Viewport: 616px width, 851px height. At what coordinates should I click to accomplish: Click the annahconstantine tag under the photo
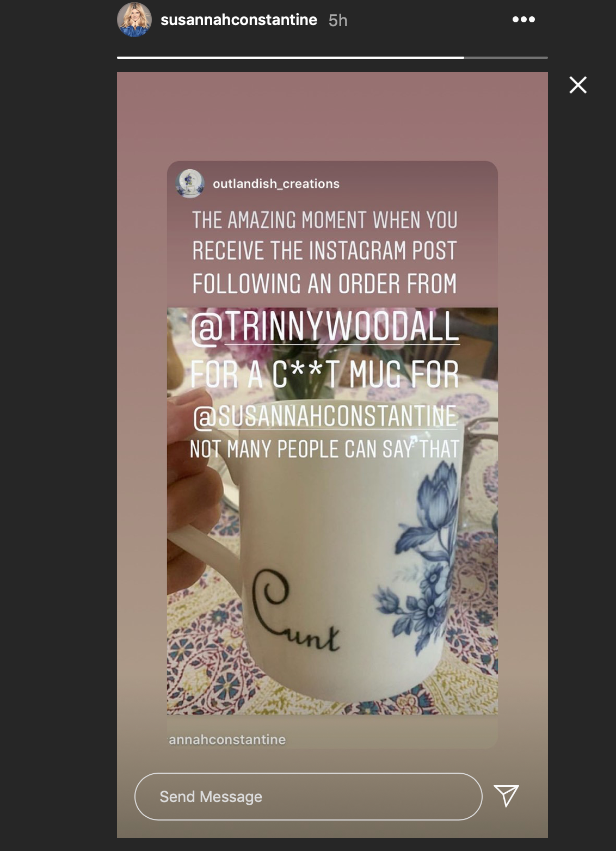coord(227,739)
